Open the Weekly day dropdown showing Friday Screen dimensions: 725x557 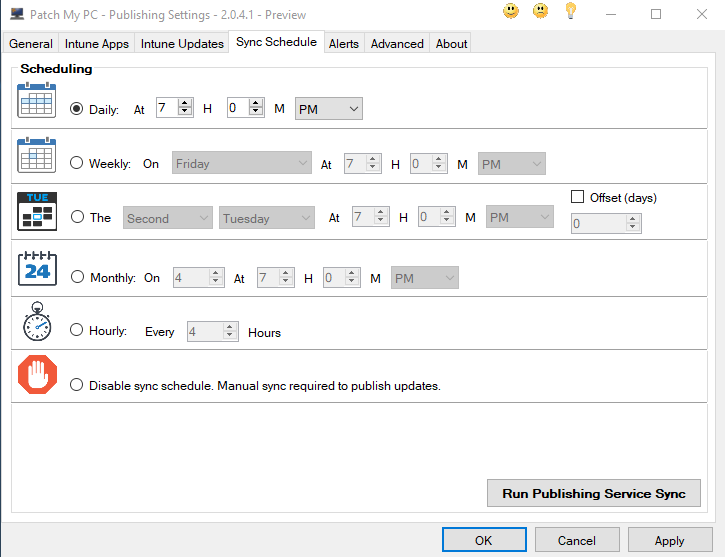click(242, 163)
